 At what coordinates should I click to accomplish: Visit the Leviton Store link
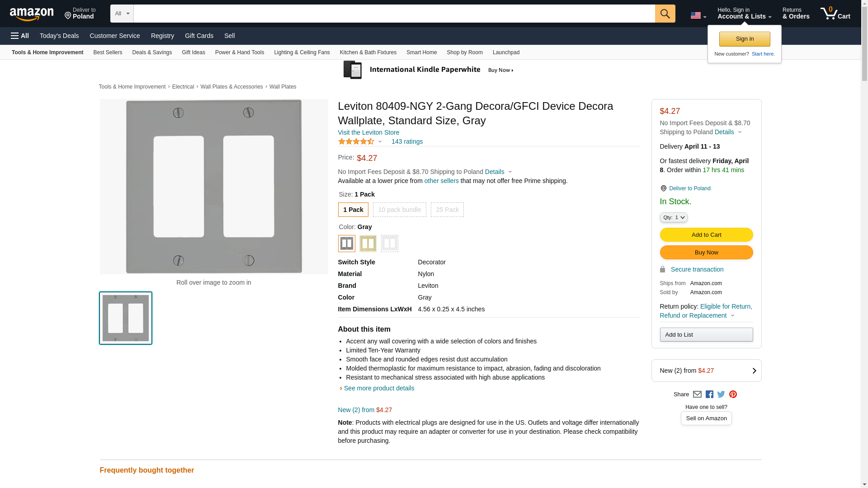pos(368,132)
